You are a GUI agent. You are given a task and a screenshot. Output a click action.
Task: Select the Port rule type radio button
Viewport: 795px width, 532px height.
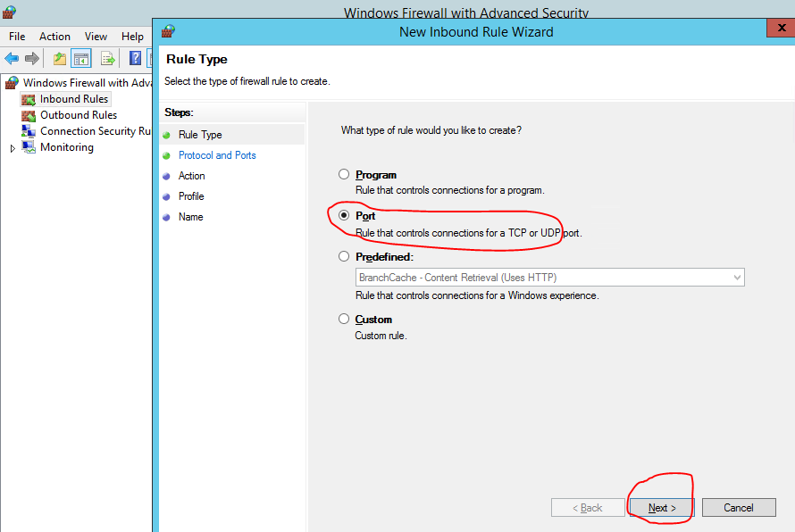(x=344, y=215)
